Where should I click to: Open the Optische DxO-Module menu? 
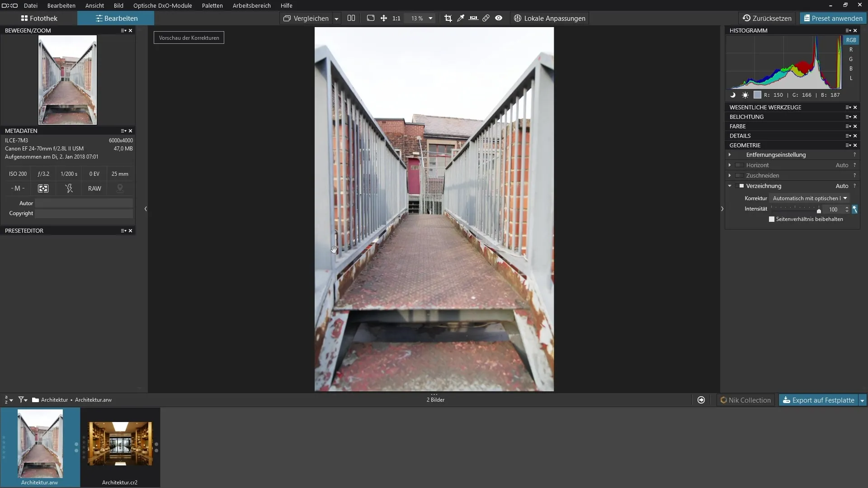pos(163,5)
